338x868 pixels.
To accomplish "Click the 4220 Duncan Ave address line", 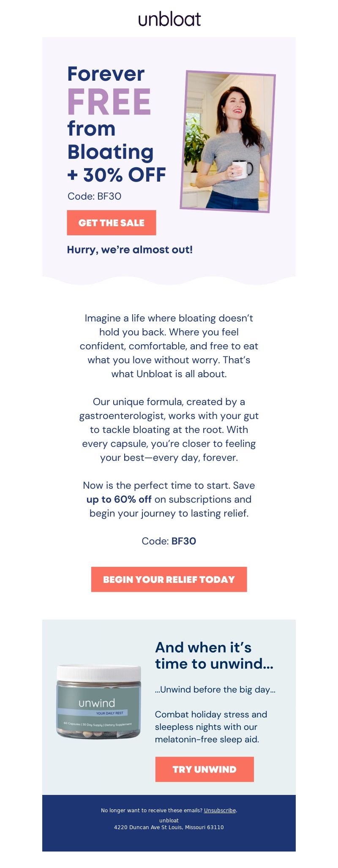I will (x=169, y=827).
